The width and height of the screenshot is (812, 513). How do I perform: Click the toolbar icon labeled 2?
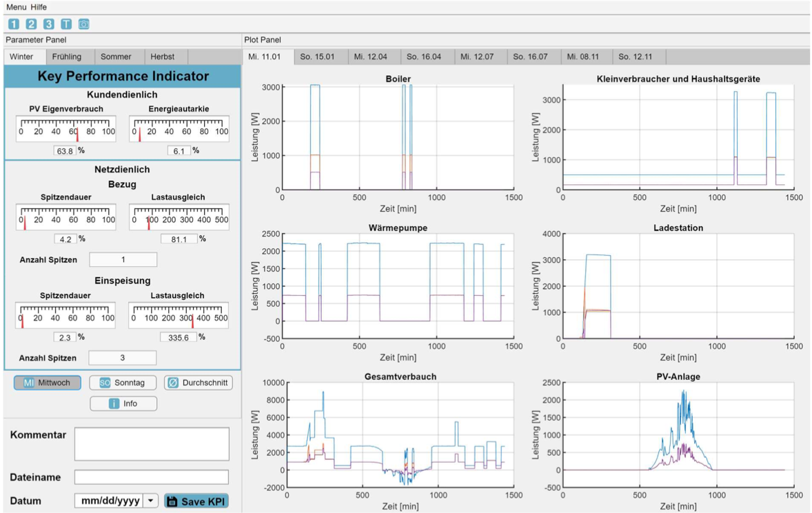(31, 24)
